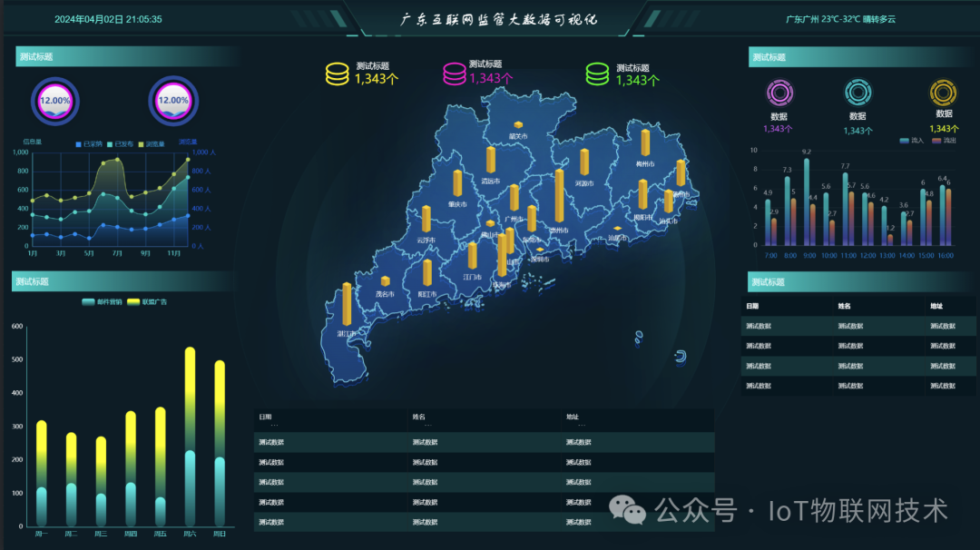Click the bar marker above 韶关市 on the map
980x550 pixels.
pos(519,124)
